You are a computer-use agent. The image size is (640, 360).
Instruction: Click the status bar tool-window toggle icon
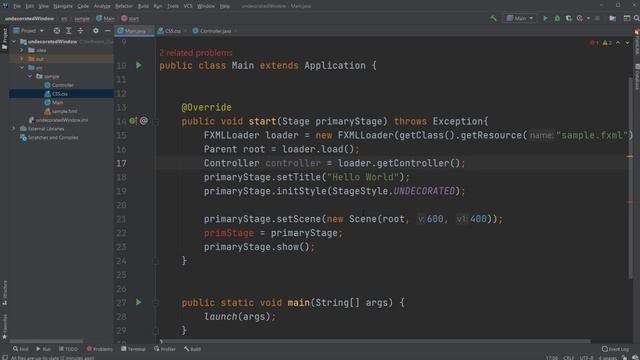(x=4, y=358)
